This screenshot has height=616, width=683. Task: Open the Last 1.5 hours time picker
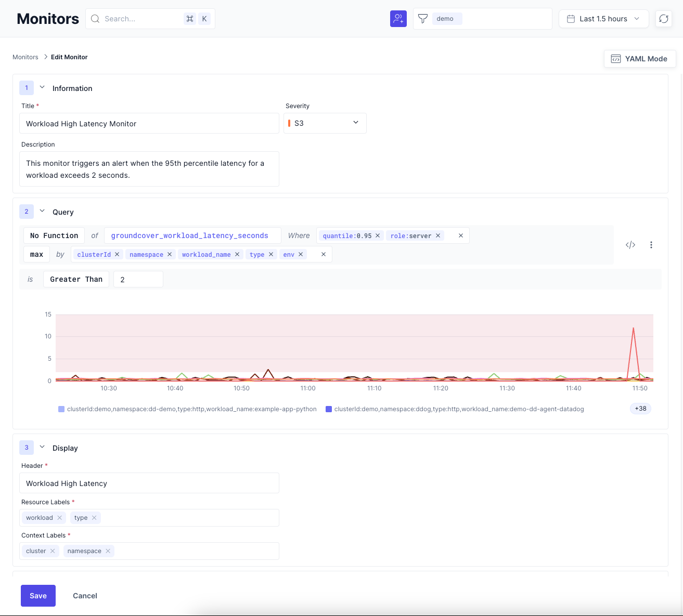(603, 19)
